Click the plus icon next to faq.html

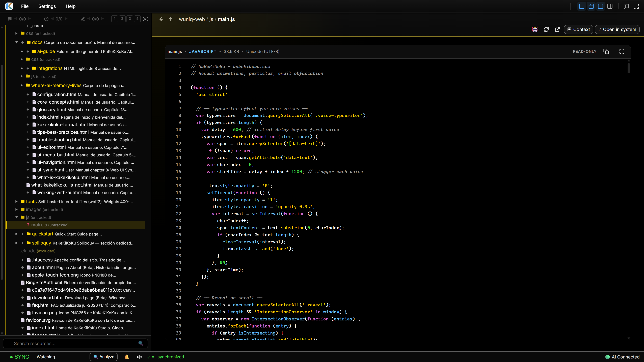pyautogui.click(x=22, y=305)
